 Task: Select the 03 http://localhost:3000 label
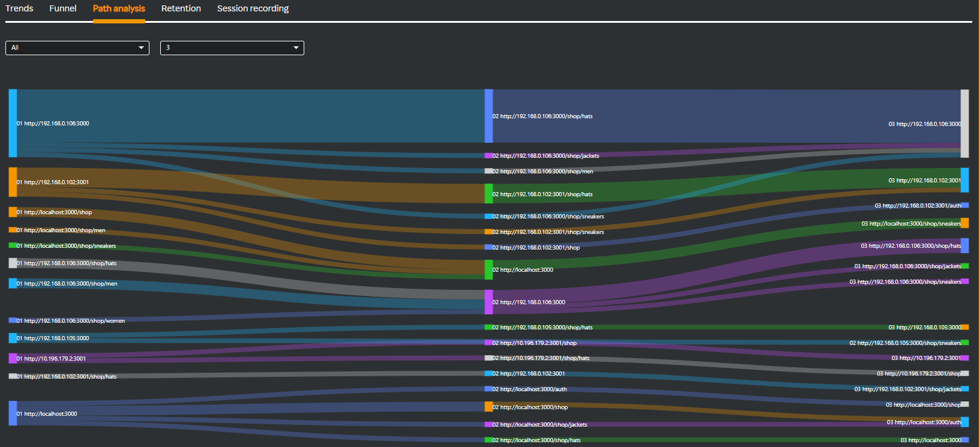point(931,440)
